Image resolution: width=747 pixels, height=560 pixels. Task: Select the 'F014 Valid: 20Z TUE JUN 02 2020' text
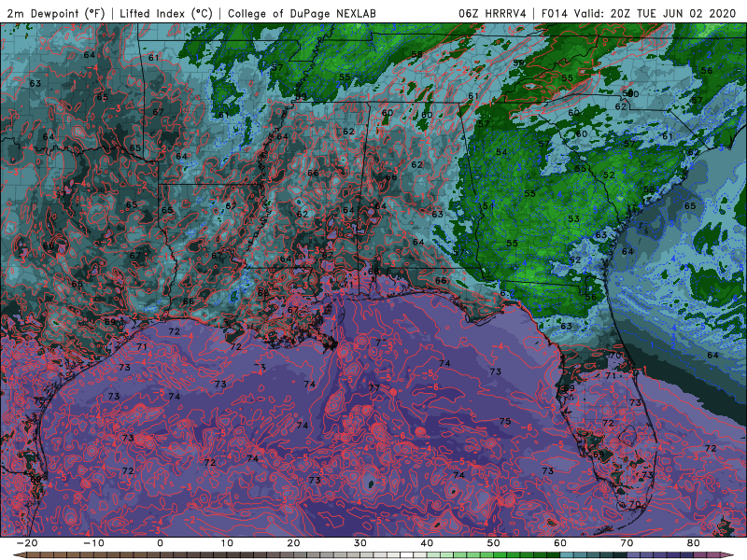coord(639,13)
